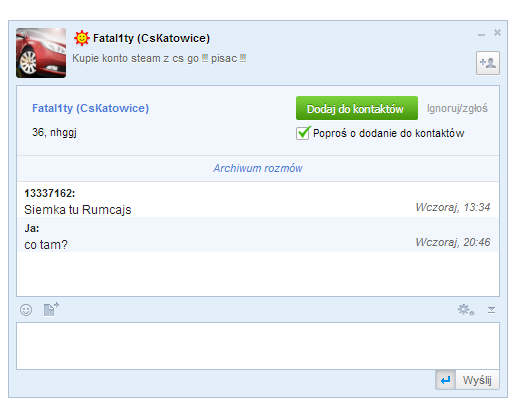This screenshot has width=517, height=408.
Task: Open the blue Fatal1ty (CsKatowice) profile link
Action: 90,108
